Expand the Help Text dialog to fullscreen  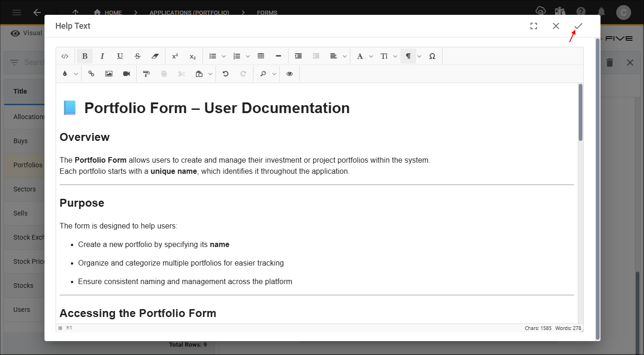[534, 26]
